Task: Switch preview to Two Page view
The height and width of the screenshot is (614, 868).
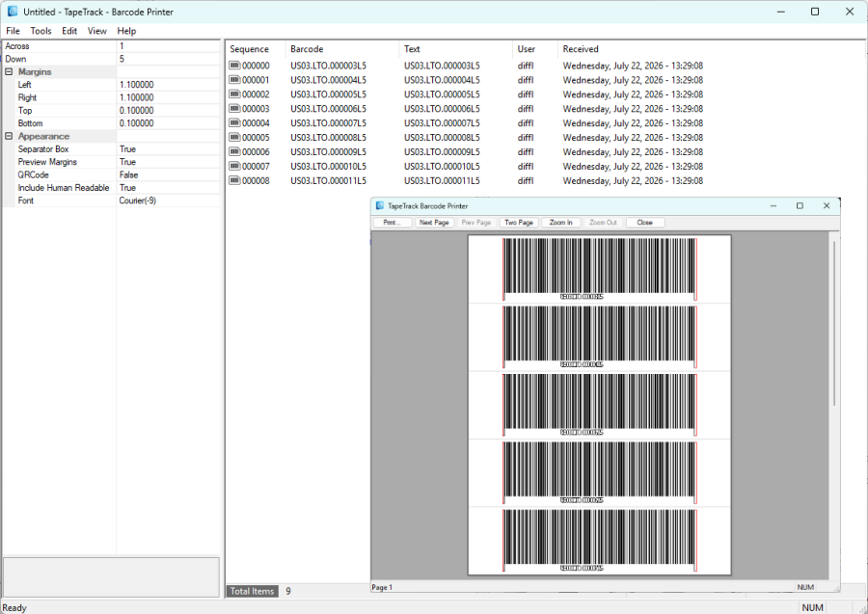Action: click(x=519, y=223)
